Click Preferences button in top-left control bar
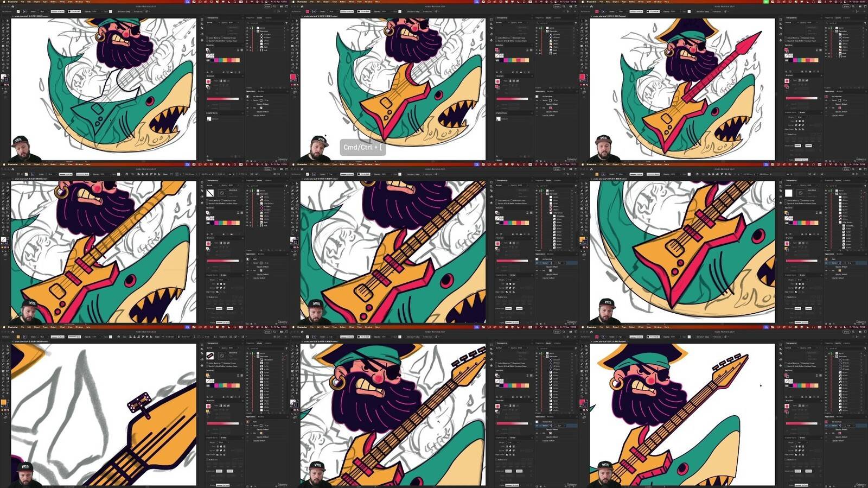The height and width of the screenshot is (488, 868). pos(138,11)
